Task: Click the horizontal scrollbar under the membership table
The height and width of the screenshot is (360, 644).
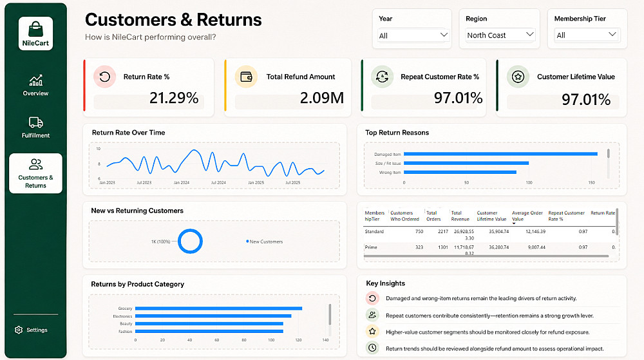Action: coord(486,256)
